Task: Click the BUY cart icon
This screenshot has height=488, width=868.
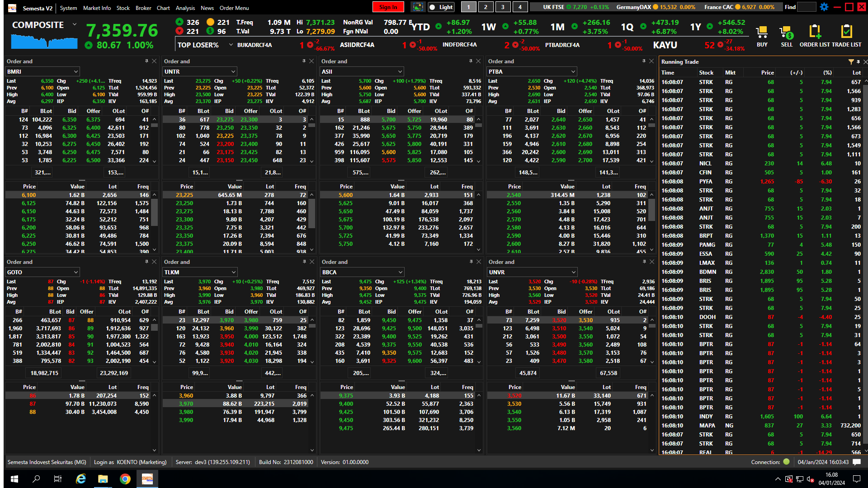Action: tap(762, 33)
